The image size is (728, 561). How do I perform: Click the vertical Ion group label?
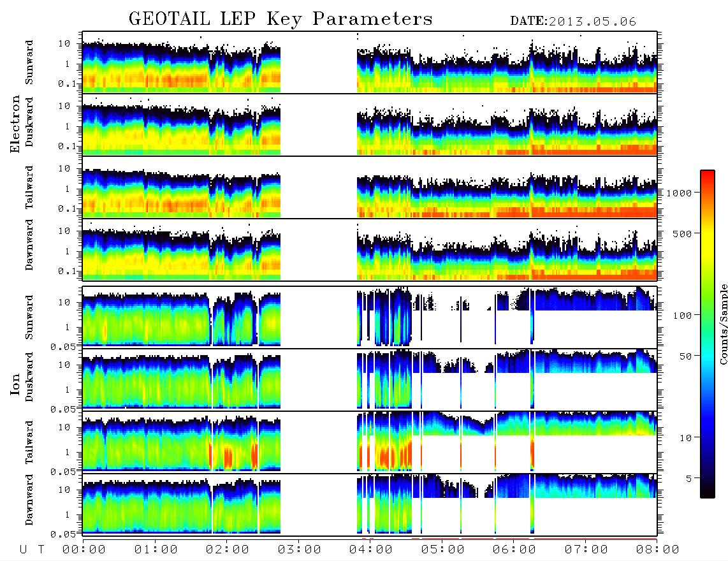15,384
